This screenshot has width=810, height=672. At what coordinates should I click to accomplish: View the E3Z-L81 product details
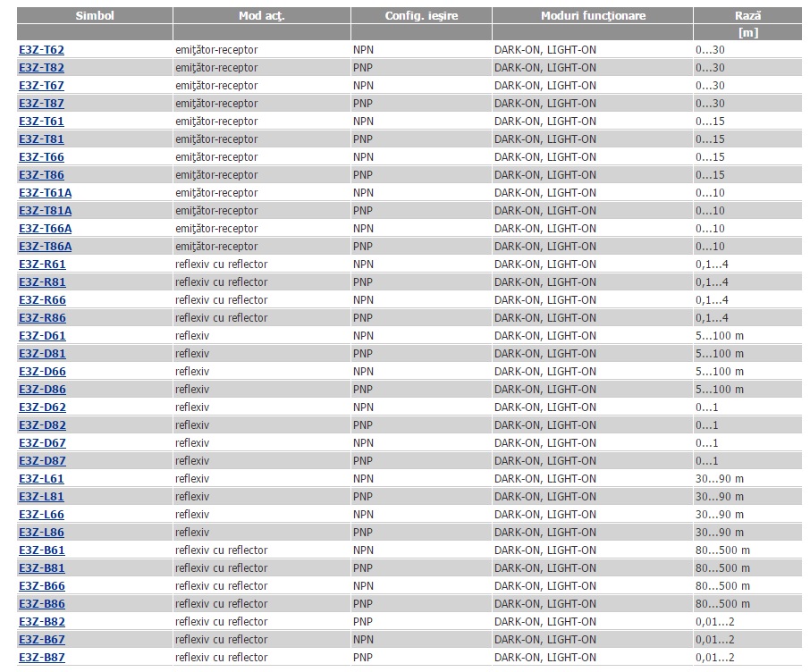(x=41, y=497)
